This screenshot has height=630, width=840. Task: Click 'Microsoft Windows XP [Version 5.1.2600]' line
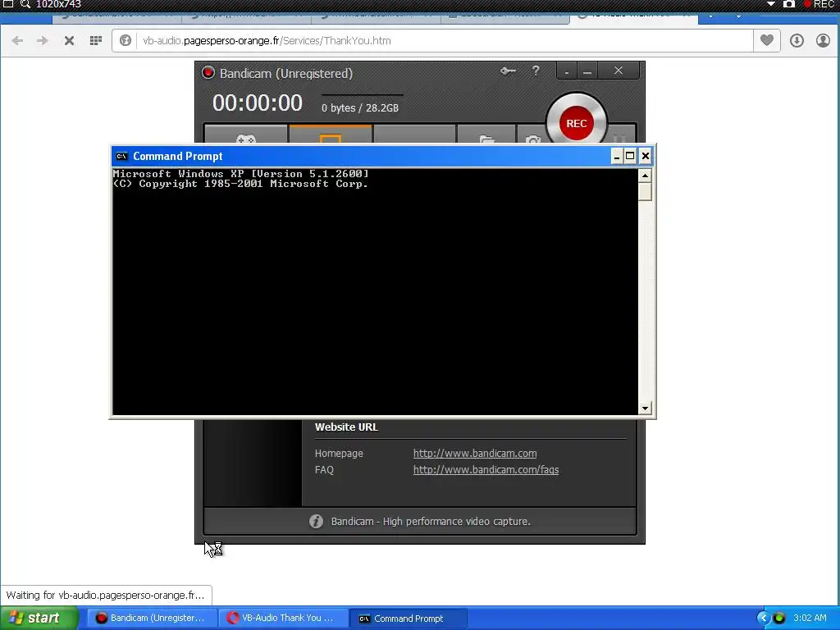pos(240,174)
